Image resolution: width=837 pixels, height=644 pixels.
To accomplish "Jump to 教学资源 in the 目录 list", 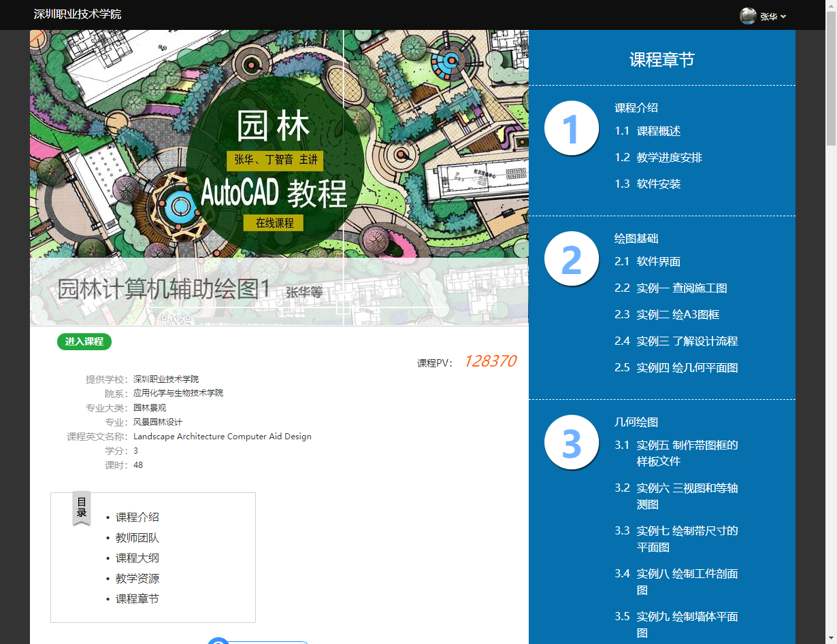I will coord(137,579).
